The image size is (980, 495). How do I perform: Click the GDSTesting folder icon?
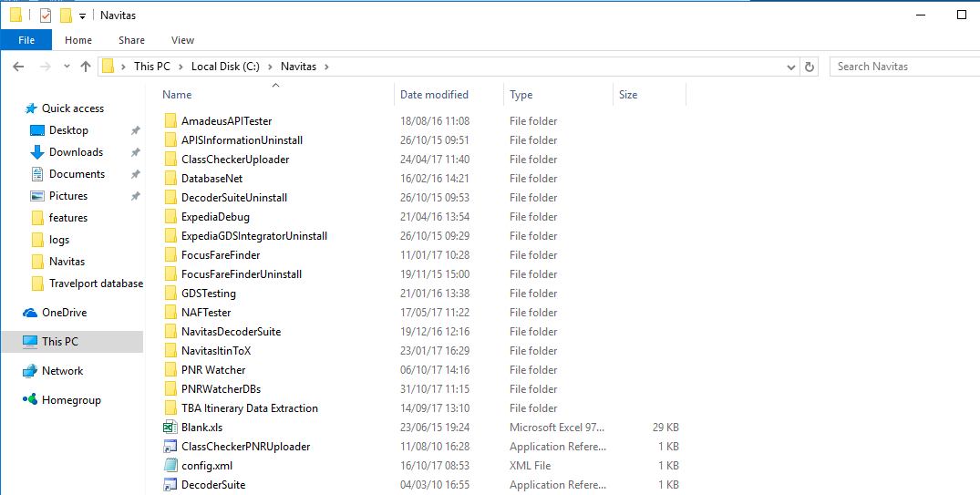(x=171, y=294)
